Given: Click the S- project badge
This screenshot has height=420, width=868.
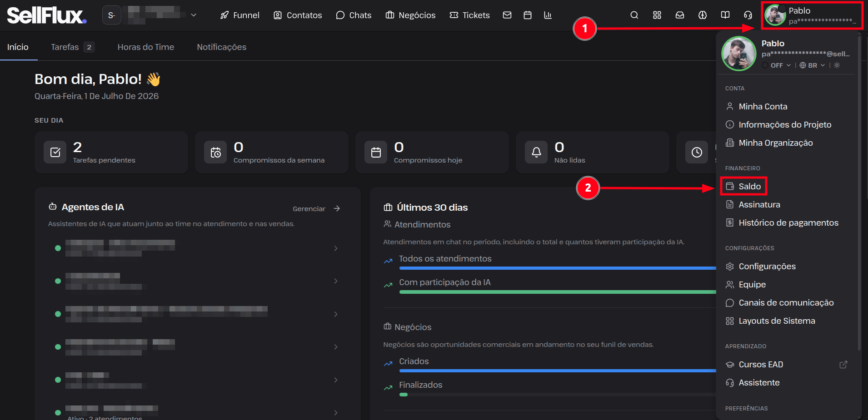Looking at the screenshot, I should tap(111, 15).
